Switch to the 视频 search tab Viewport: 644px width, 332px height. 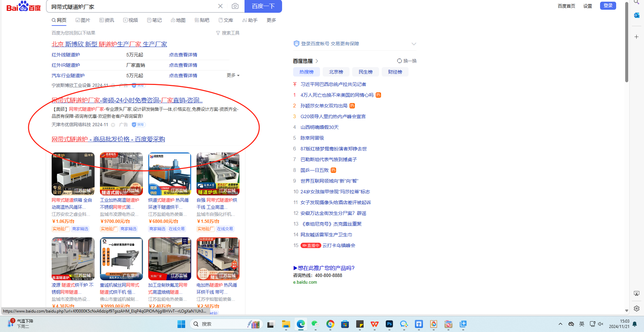tap(130, 20)
